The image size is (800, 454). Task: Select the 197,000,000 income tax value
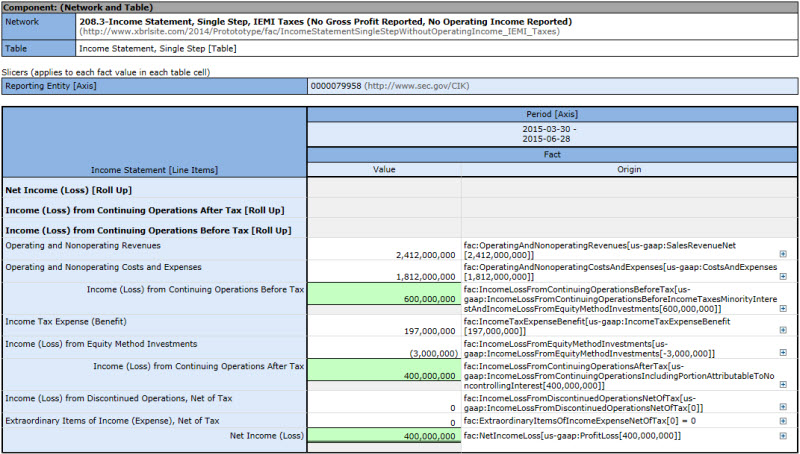tap(429, 332)
